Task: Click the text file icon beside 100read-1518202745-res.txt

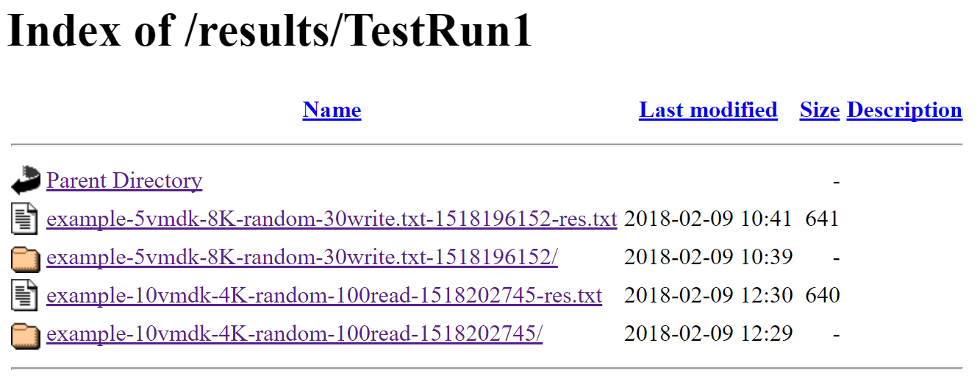Action: pyautogui.click(x=25, y=296)
